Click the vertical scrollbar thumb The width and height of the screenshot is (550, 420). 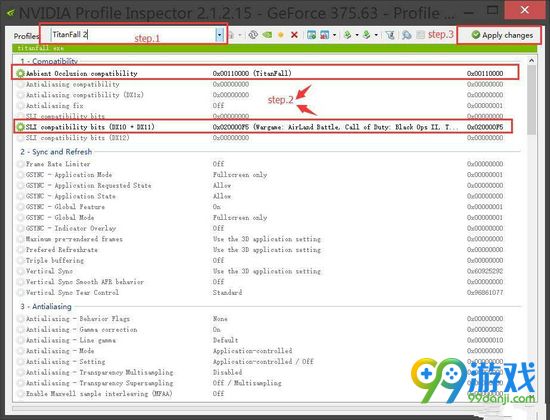[531, 100]
